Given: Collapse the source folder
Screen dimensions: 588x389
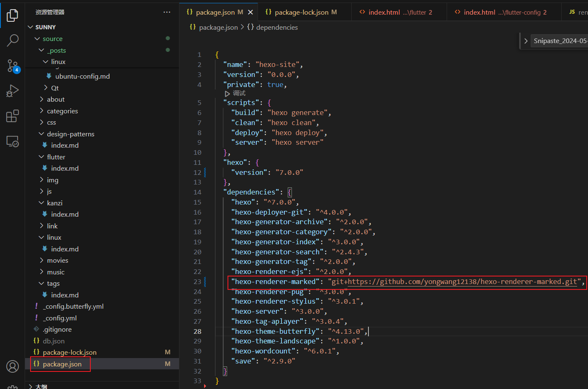Looking at the screenshot, I should 37,38.
